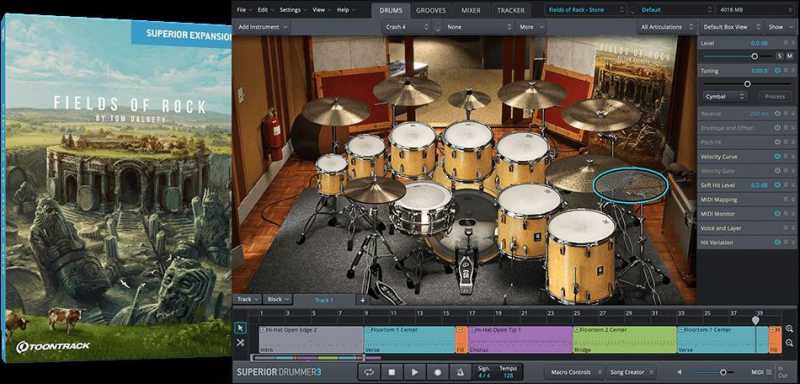Click the Tuning slider handle
This screenshot has height=384, width=800.
tap(747, 84)
